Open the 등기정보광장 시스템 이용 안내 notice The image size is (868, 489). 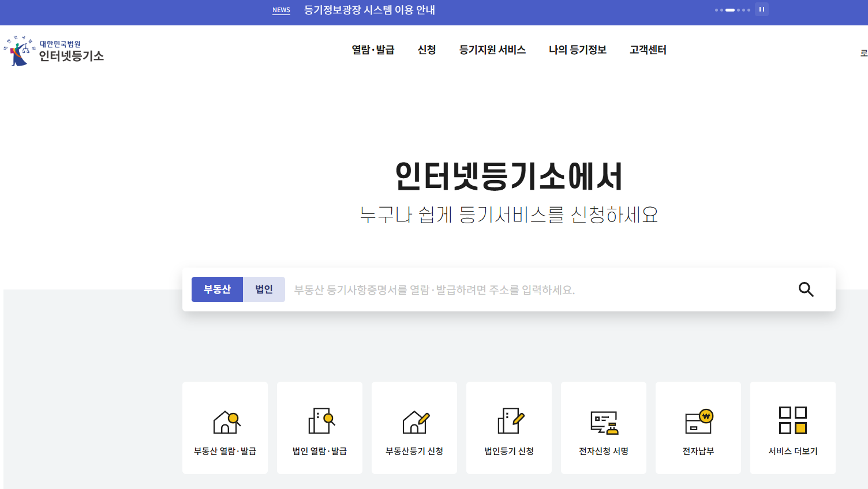coord(369,10)
